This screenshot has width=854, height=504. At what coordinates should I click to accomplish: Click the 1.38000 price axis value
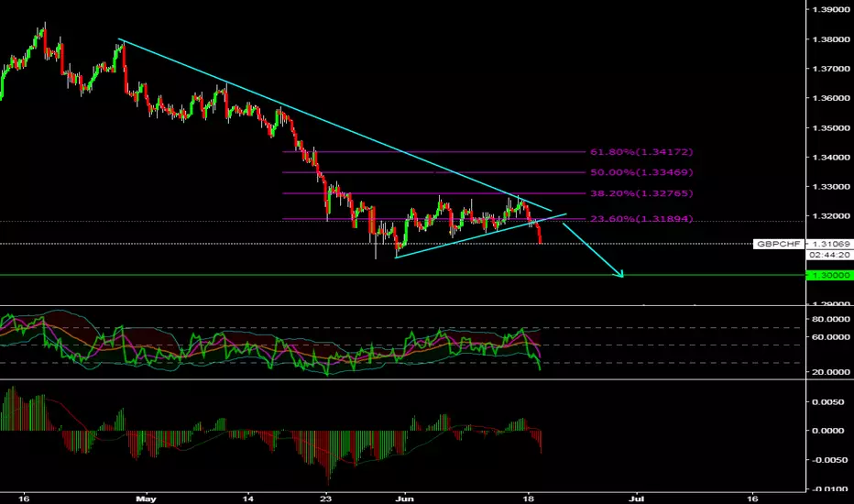[831, 39]
